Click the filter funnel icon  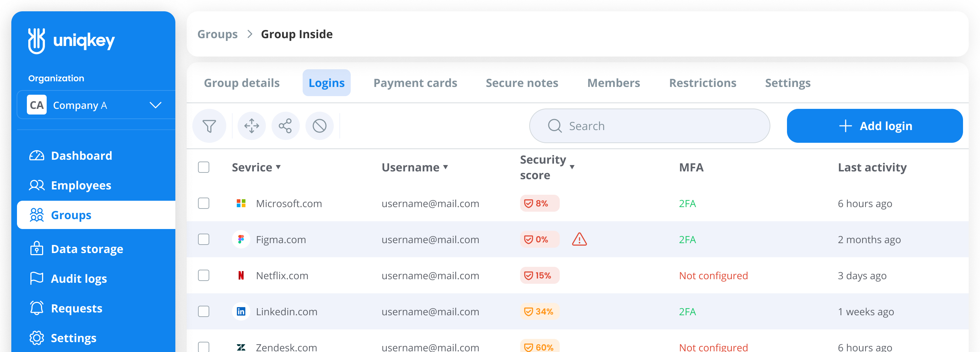click(209, 126)
